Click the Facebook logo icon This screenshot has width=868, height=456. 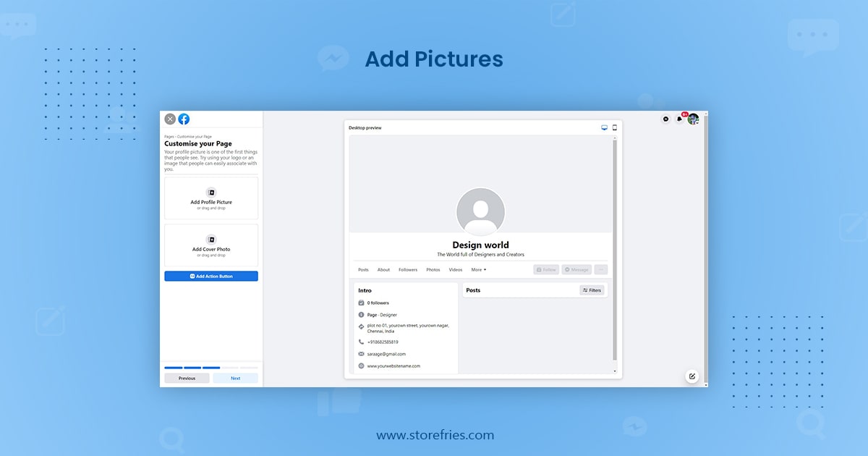point(184,119)
